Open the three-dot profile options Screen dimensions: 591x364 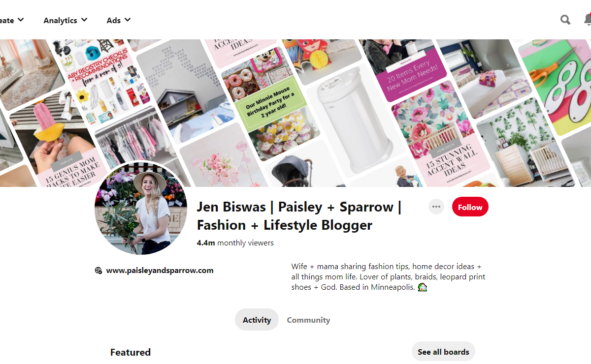436,207
